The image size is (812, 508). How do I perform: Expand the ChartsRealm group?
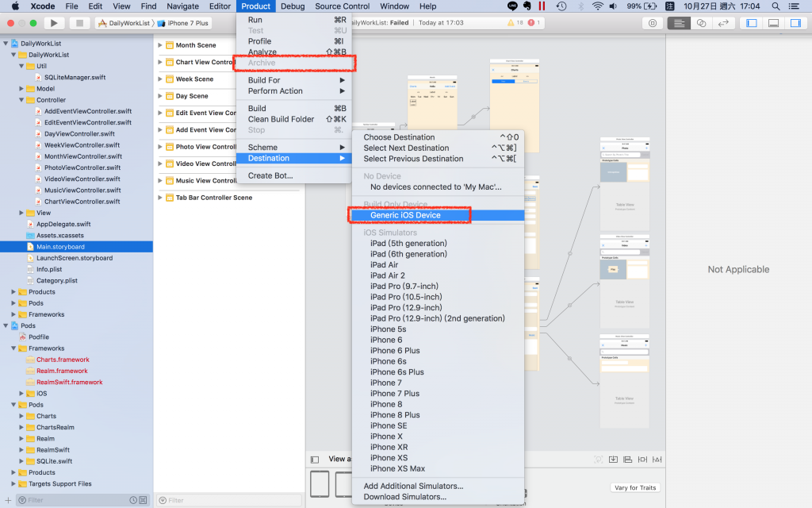point(21,428)
